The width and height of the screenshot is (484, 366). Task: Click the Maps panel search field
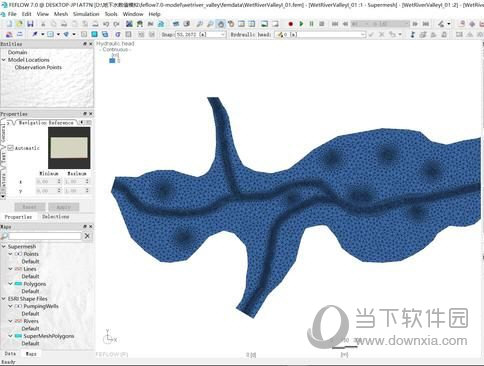[44, 236]
